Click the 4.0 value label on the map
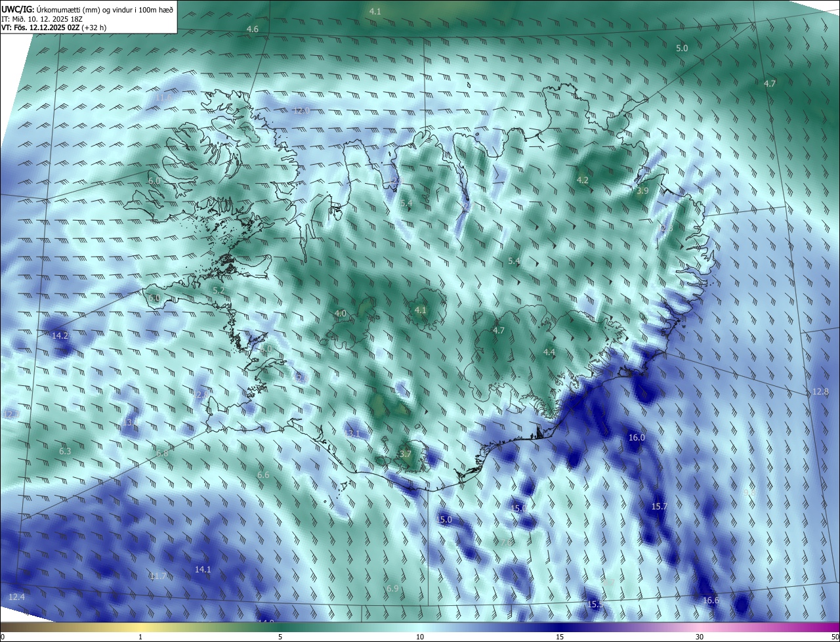Screen dimensions: 840x642 pyautogui.click(x=340, y=313)
